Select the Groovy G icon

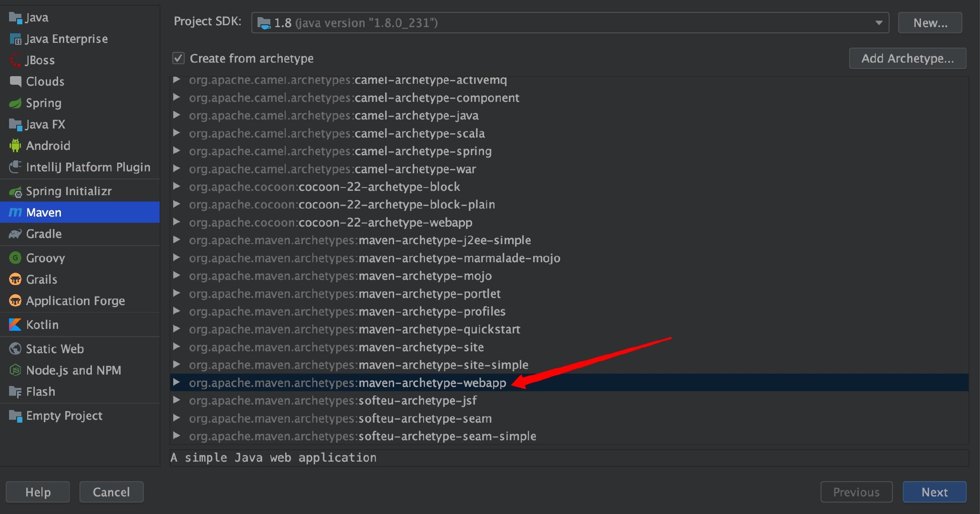15,258
